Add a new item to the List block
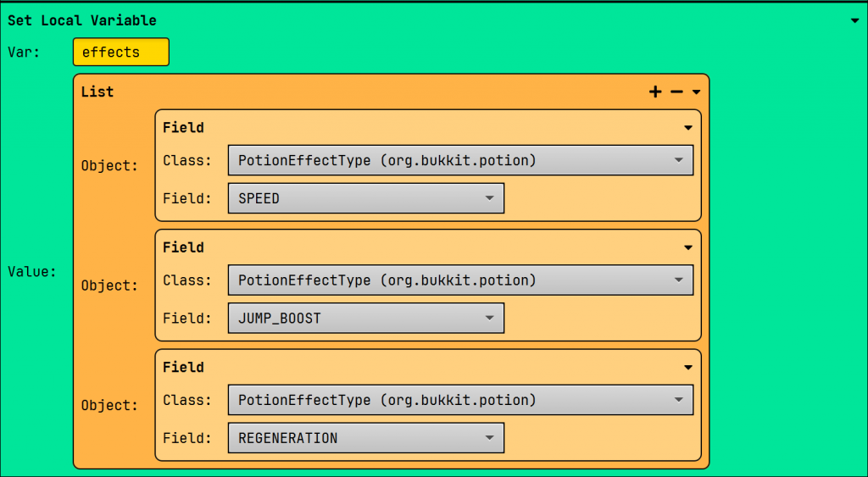Viewport: 868px width, 477px height. click(x=655, y=92)
